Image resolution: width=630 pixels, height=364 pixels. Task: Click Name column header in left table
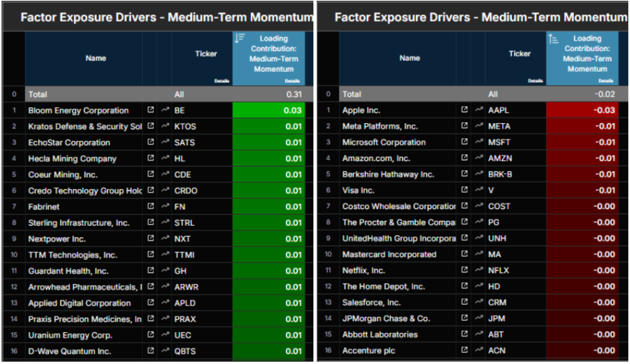pos(96,58)
